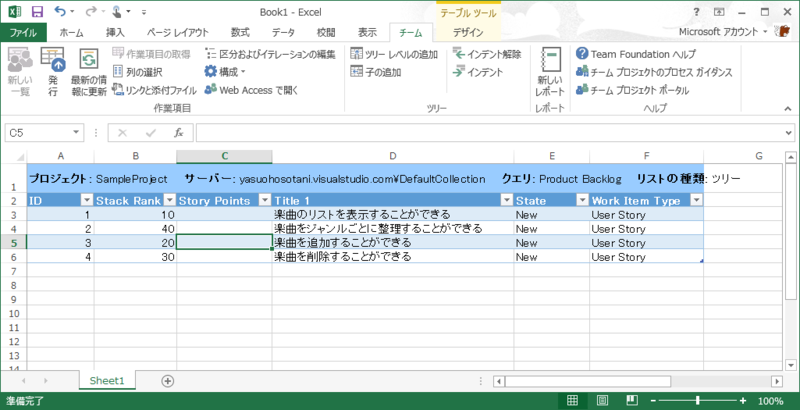Click the 100% zoom level
The width and height of the screenshot is (800, 410).
point(770,401)
